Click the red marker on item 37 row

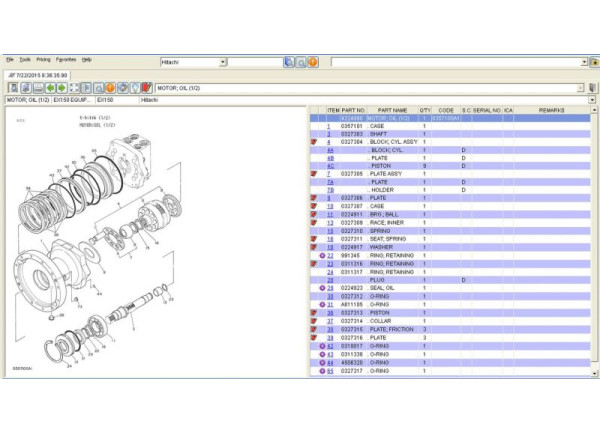(x=315, y=321)
